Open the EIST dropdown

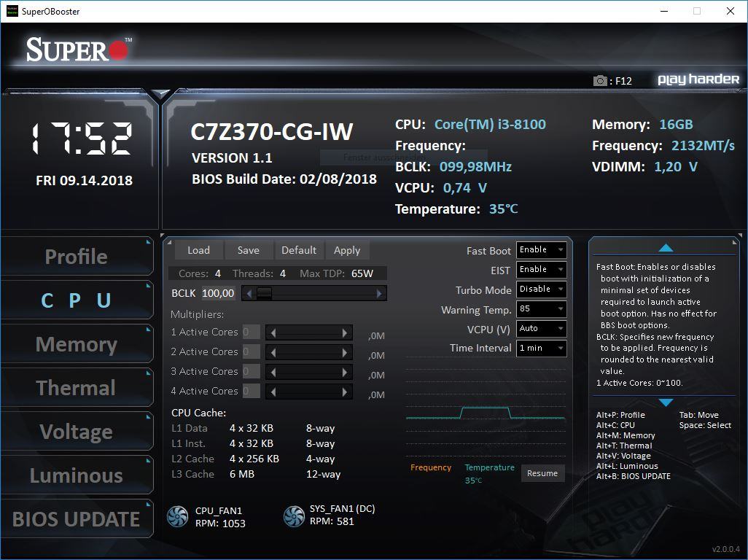click(x=542, y=270)
